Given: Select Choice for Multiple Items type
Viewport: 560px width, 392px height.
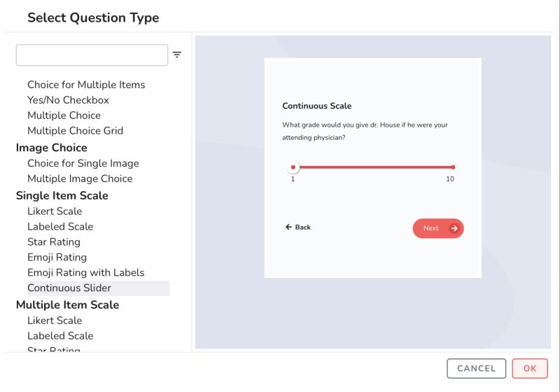Looking at the screenshot, I should point(86,85).
